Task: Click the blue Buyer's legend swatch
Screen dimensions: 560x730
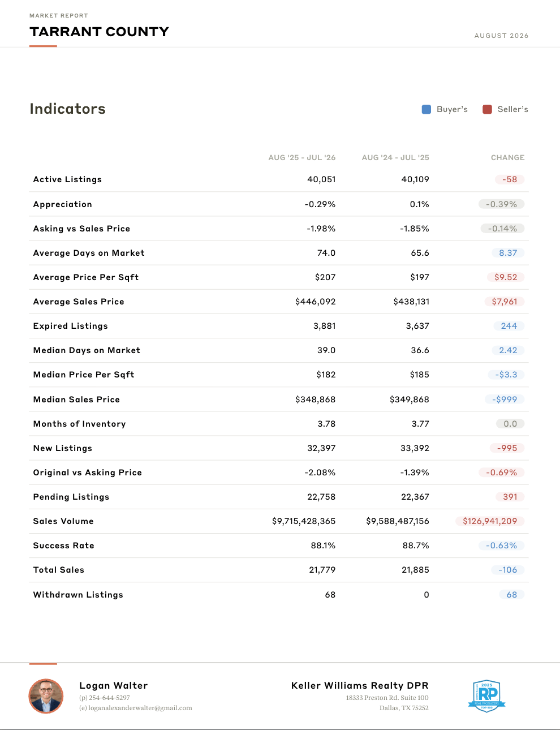Action: click(x=427, y=109)
